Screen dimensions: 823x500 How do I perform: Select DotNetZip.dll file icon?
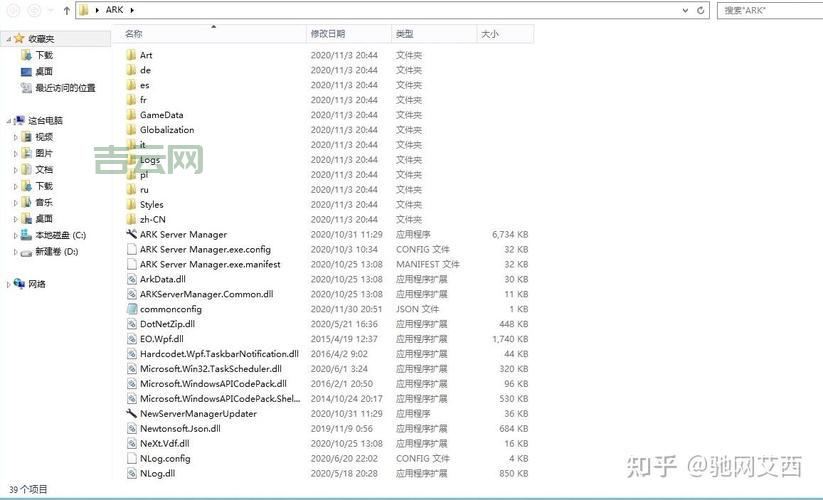[132, 324]
